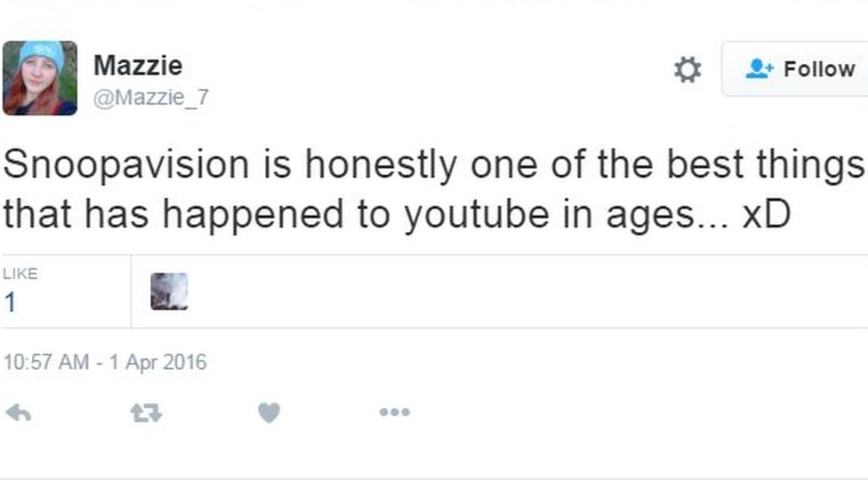The height and width of the screenshot is (488, 868).
Task: Click the LIKE label above the count
Action: pyautogui.click(x=20, y=274)
